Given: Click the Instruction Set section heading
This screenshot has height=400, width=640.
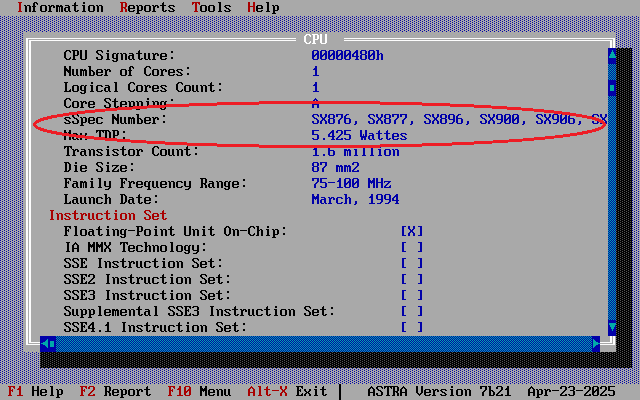Looking at the screenshot, I should point(108,216).
